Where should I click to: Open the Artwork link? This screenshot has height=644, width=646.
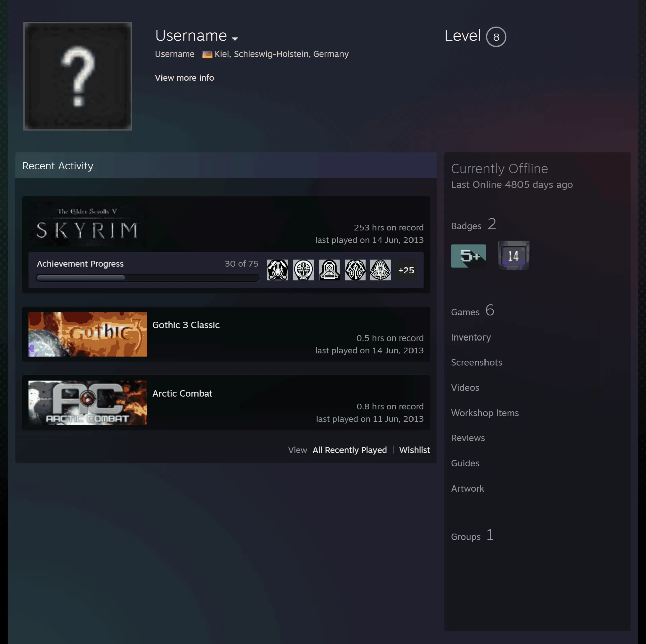[x=467, y=489]
